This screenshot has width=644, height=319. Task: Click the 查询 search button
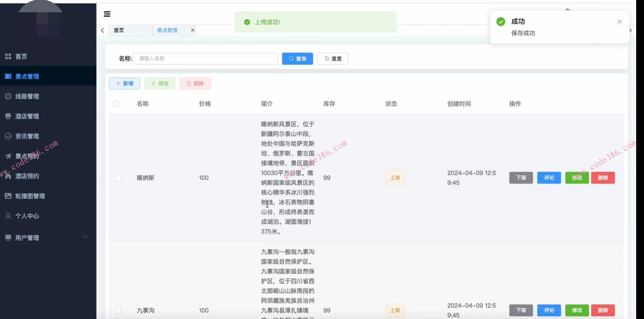pos(297,58)
